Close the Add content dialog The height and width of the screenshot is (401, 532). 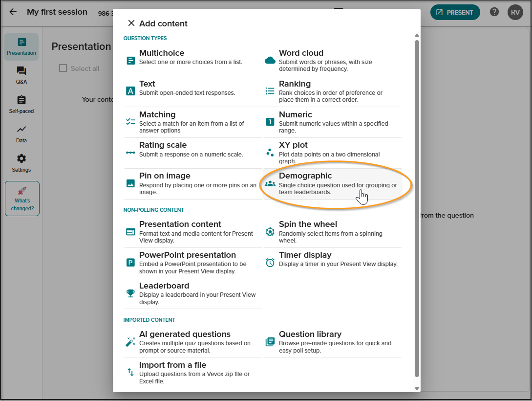(x=131, y=23)
